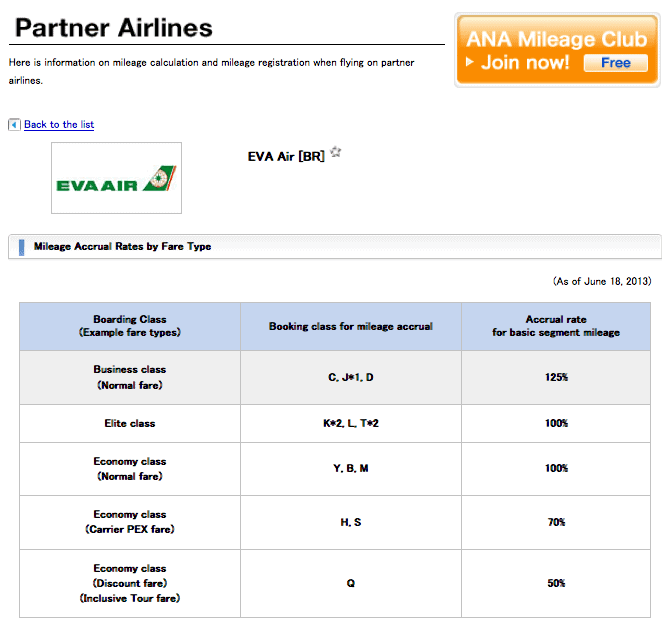Click the EVA Air logo image
Screen dimensions: 669x633
[116, 178]
